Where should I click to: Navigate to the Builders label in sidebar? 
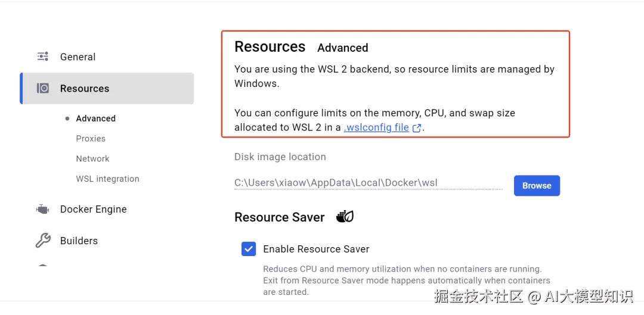click(x=79, y=241)
